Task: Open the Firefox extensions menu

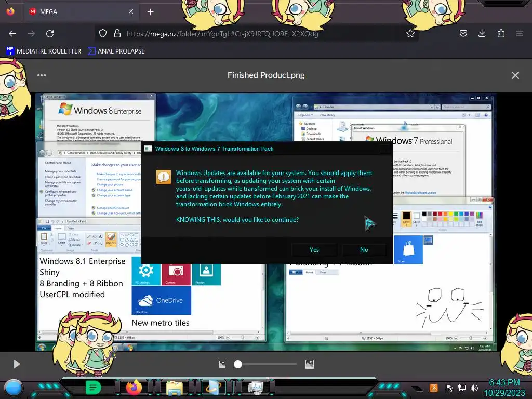Action: click(501, 33)
